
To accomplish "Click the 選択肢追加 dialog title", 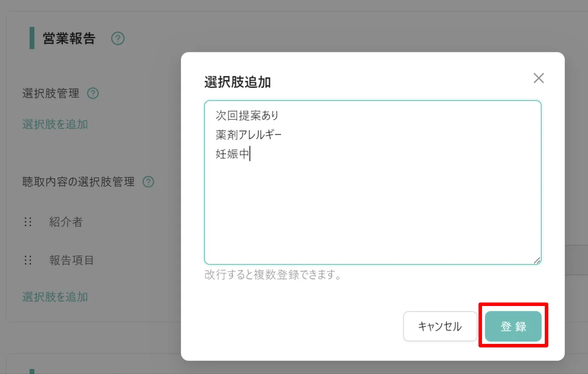I will 237,82.
